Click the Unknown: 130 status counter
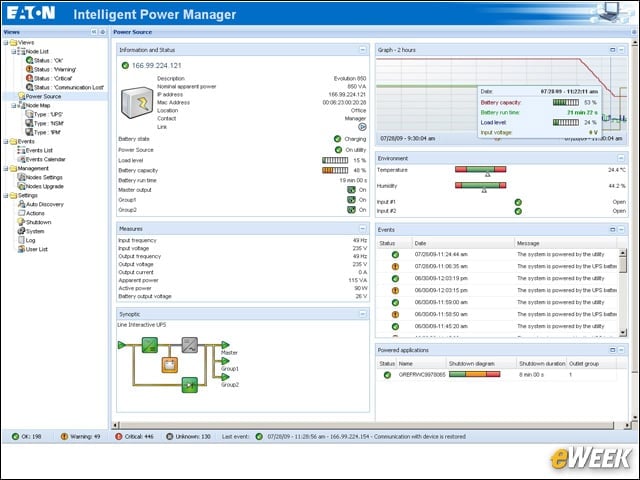The image size is (640, 480). click(x=188, y=436)
